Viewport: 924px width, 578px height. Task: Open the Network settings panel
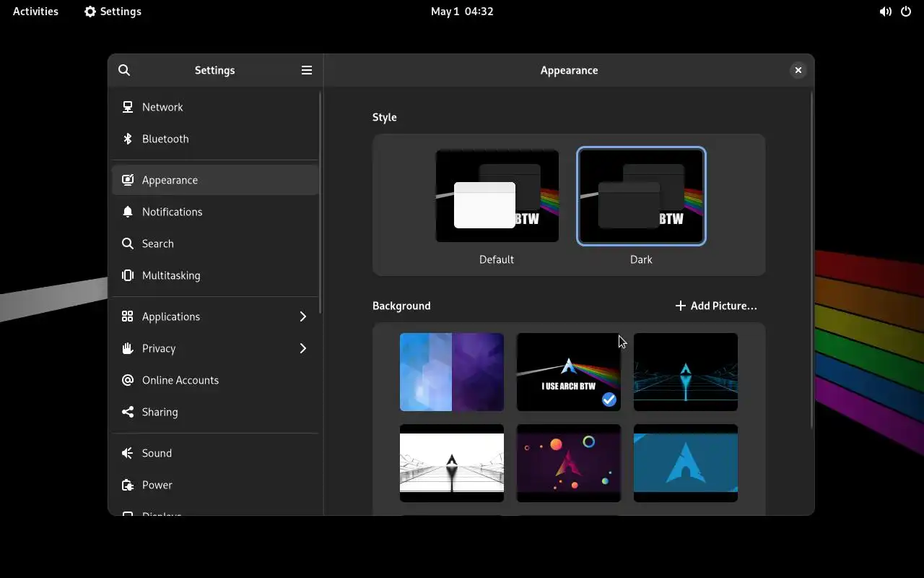click(215, 107)
